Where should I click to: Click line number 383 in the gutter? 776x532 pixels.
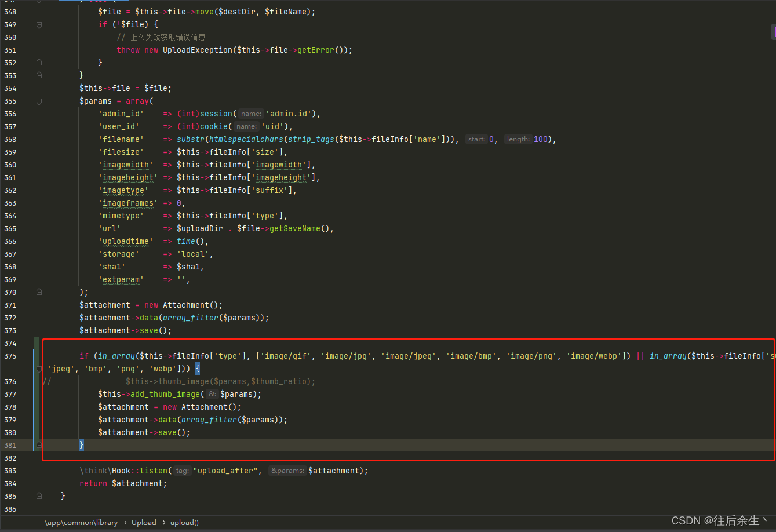pos(10,471)
